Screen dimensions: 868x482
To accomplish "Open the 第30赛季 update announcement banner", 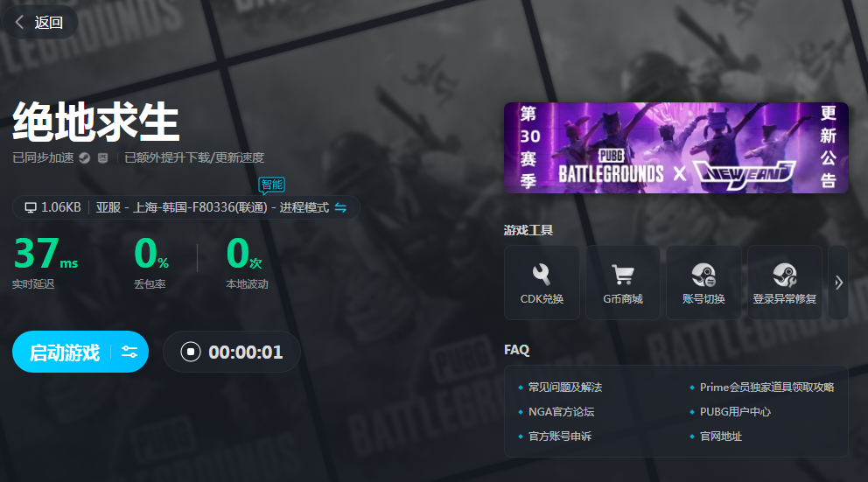I will click(x=675, y=148).
